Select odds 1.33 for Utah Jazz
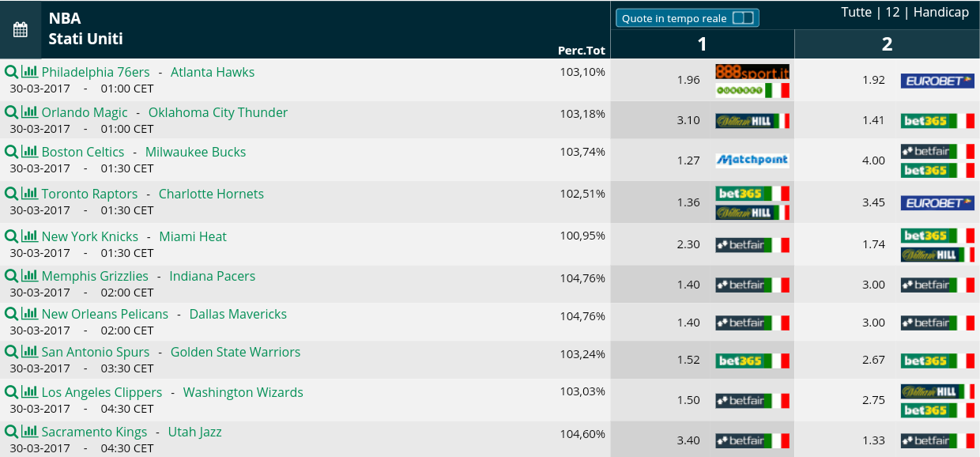 tap(873, 440)
